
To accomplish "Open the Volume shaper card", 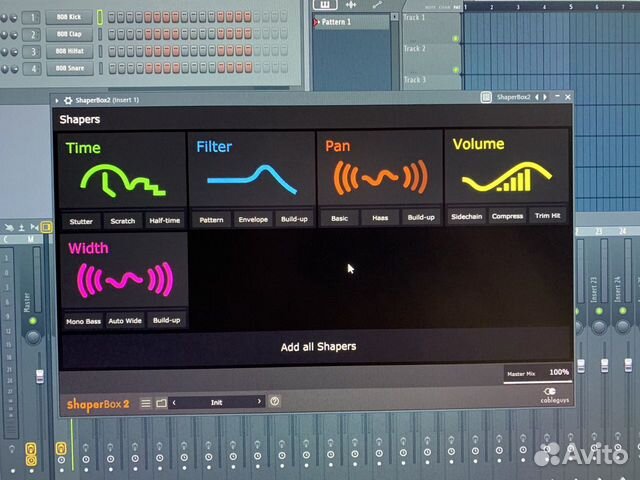I will (507, 167).
